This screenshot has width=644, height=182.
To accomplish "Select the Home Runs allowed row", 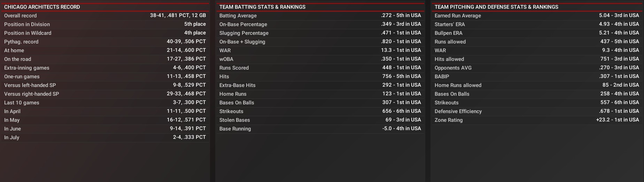I will click(536, 85).
